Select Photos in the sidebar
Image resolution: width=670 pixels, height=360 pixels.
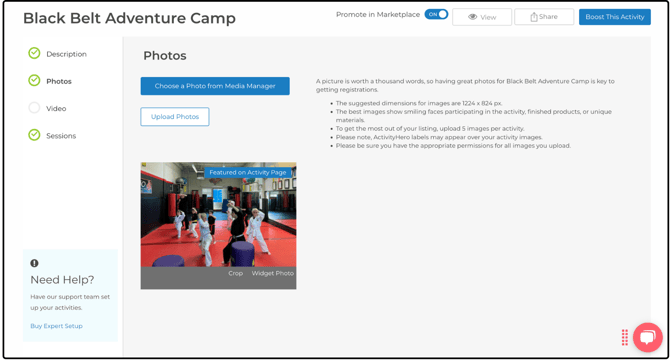59,81
